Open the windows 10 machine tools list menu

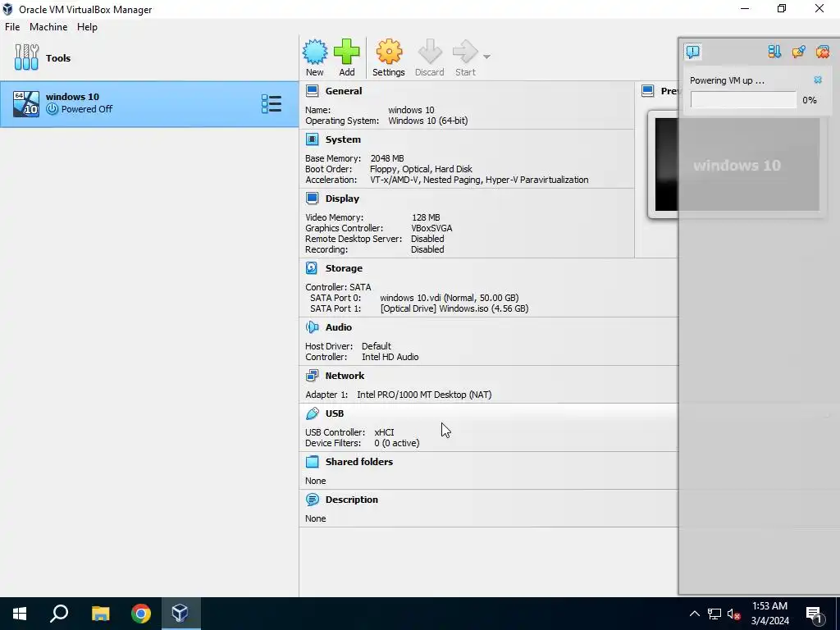(x=271, y=104)
